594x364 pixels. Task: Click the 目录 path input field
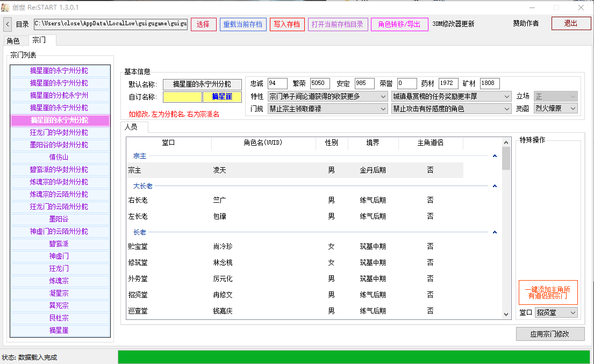(111, 24)
